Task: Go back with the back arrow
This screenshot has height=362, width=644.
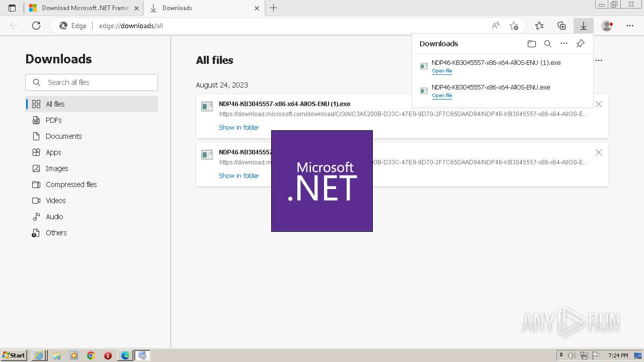Action: (14, 26)
